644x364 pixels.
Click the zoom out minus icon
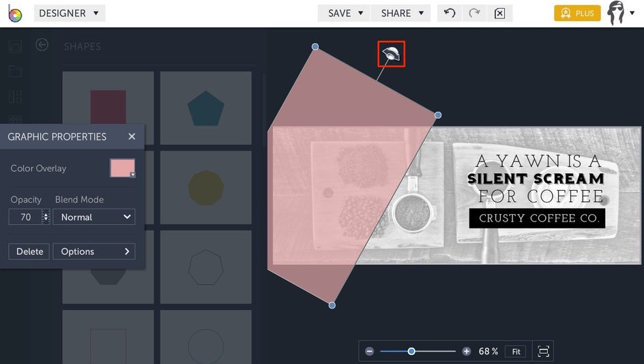[x=369, y=351]
